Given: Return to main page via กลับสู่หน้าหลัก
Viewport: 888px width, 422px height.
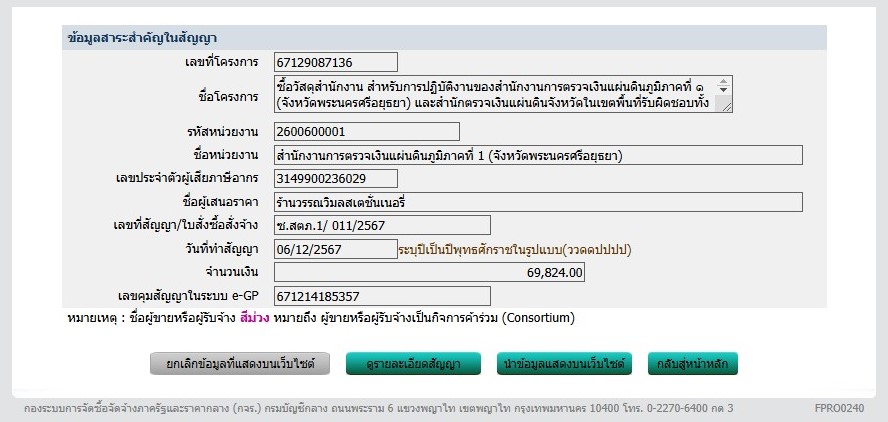Looking at the screenshot, I should [x=693, y=364].
